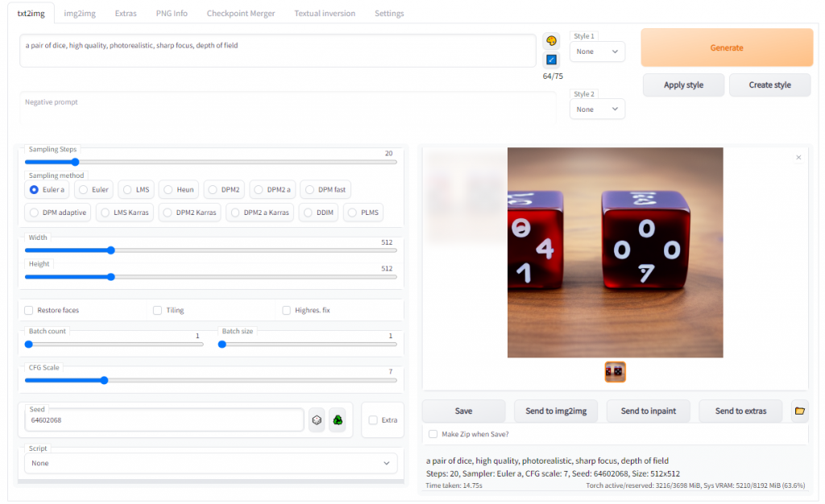
Task: Choose Heun sampling method
Action: point(178,190)
